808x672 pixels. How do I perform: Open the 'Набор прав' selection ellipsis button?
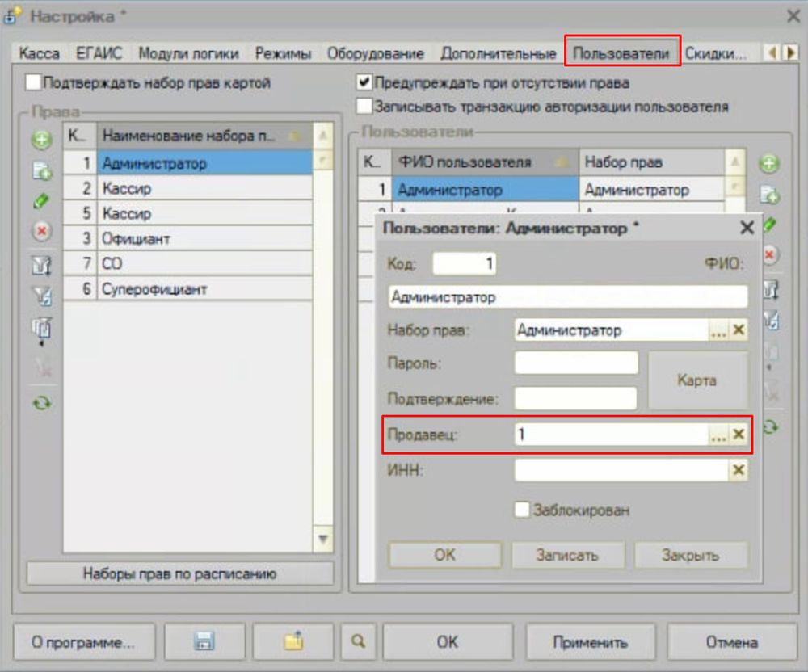click(718, 330)
